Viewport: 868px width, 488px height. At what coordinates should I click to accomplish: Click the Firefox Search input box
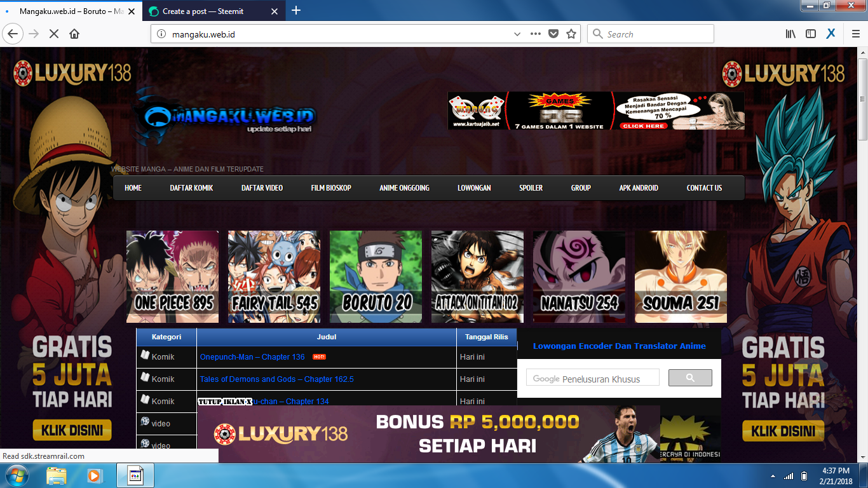point(651,34)
